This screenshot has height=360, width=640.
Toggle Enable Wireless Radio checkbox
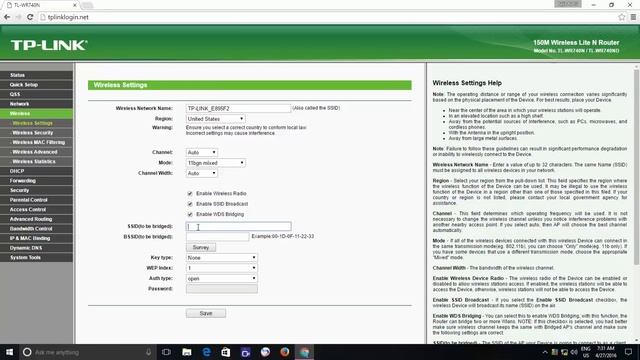click(190, 193)
